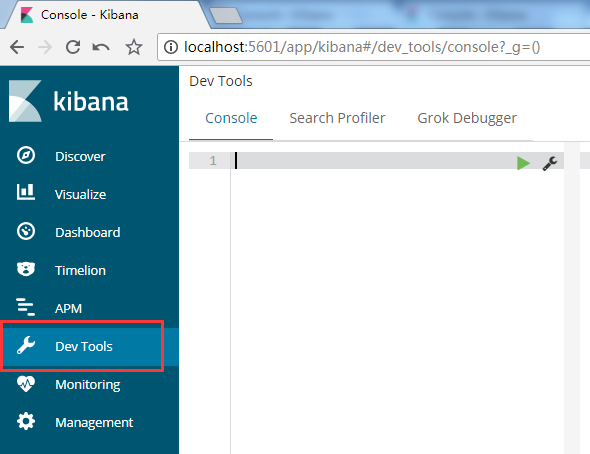Bookmark page with star icon
Viewport: 590px width, 454px height.
click(134, 47)
